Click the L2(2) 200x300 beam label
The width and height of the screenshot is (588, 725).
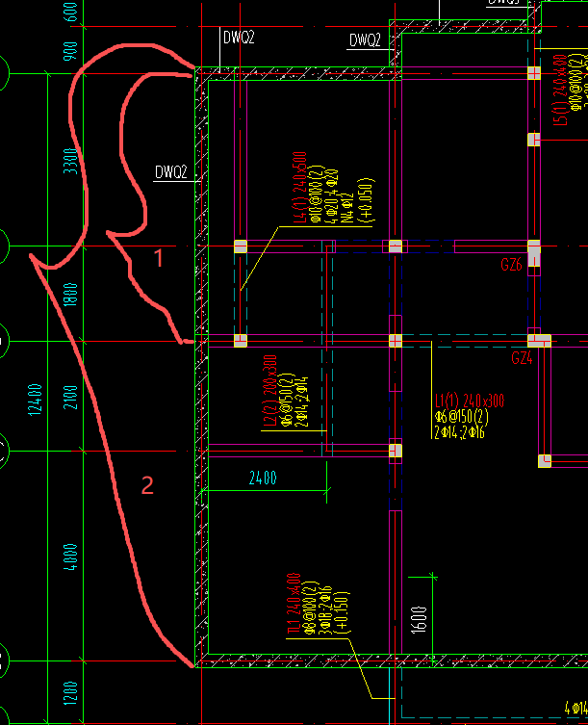coord(269,391)
